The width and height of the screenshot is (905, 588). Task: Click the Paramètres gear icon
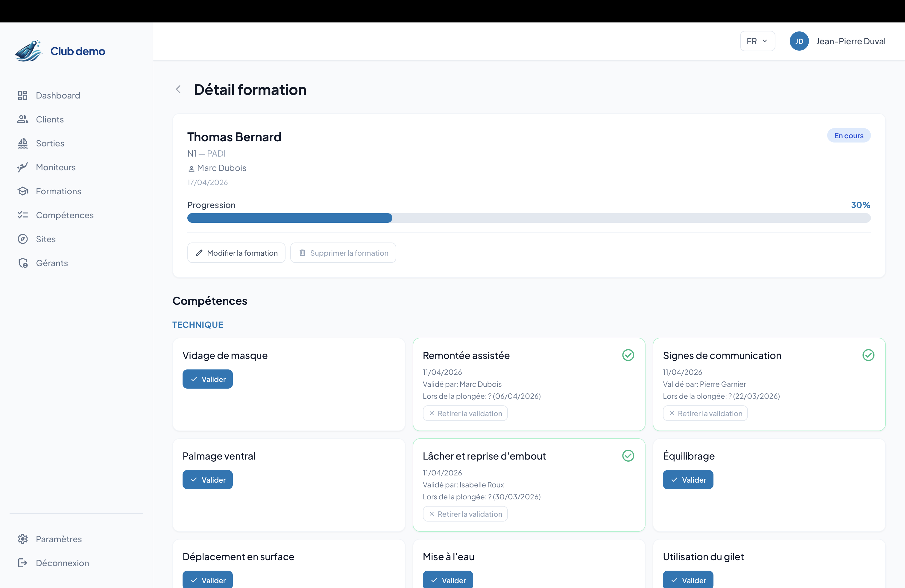pyautogui.click(x=23, y=539)
